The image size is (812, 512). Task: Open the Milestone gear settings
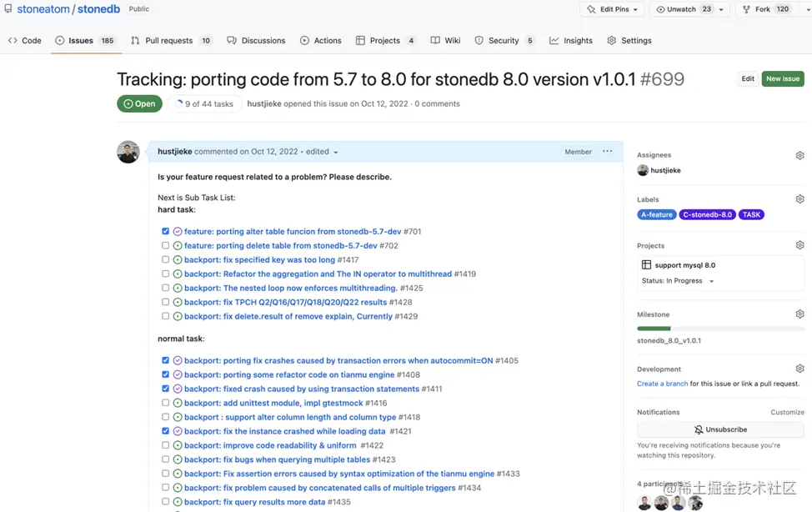799,314
